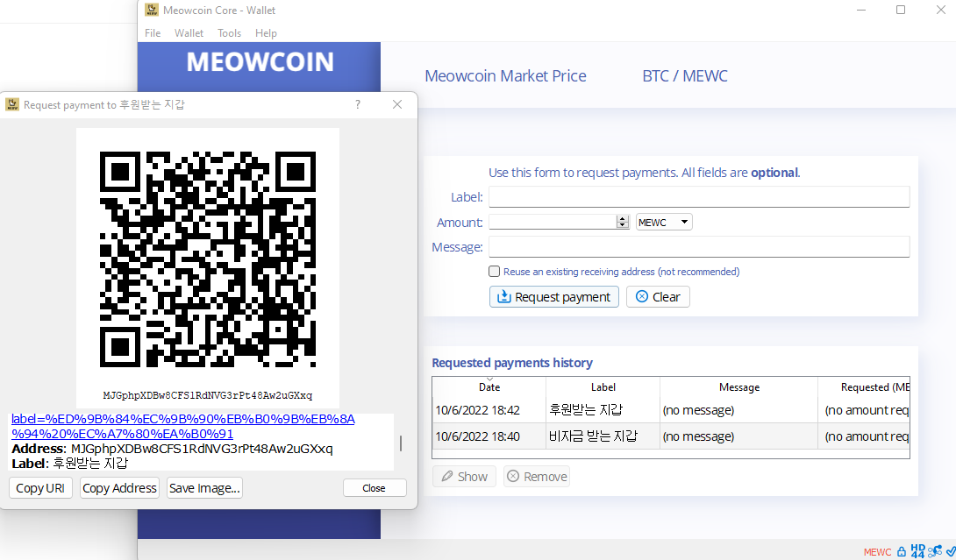Click the help question mark in the dialog
Screen dimensions: 956x560
(x=358, y=104)
